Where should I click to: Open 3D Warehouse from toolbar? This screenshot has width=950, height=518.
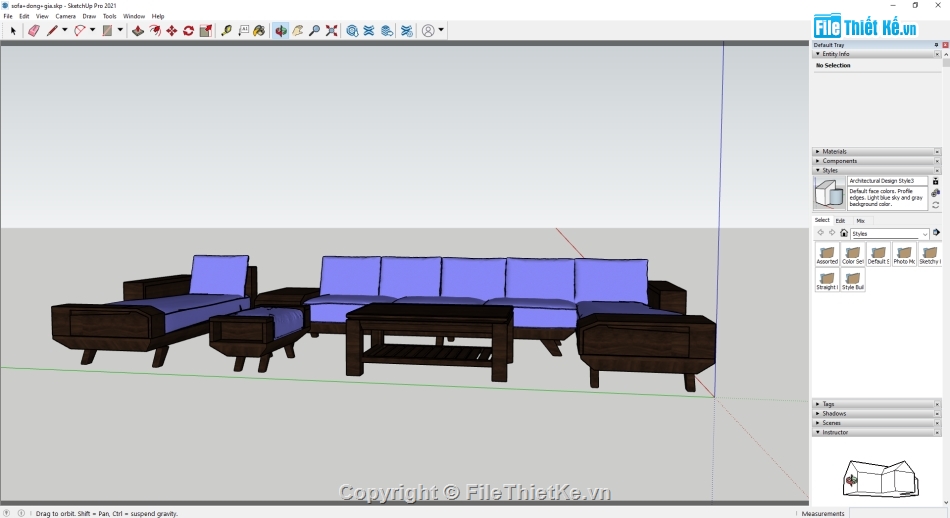coord(352,30)
